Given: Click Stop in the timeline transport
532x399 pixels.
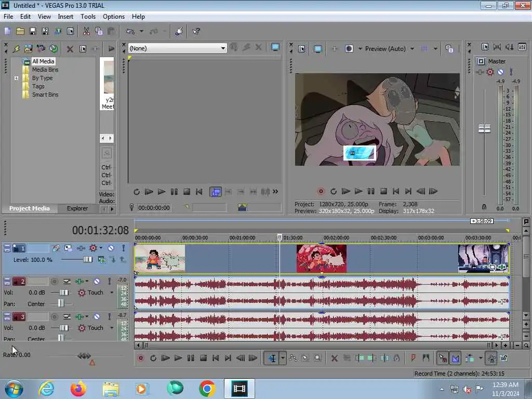Looking at the screenshot, I should pyautogui.click(x=203, y=358).
